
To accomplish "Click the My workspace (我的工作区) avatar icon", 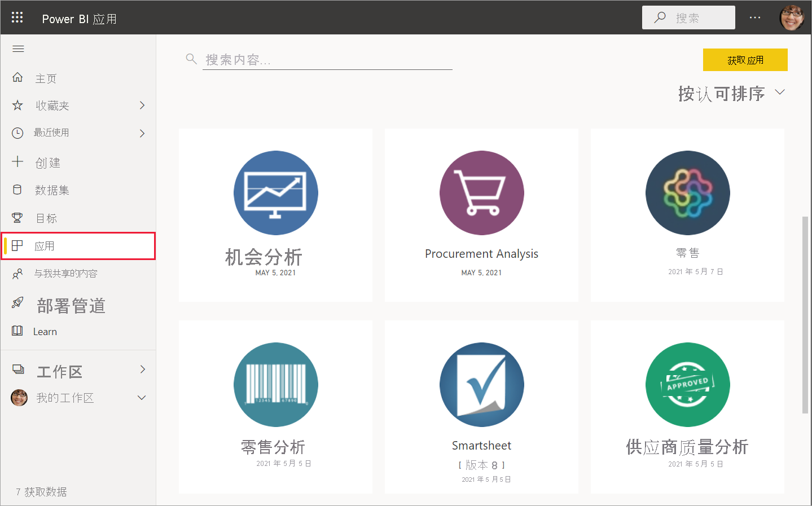I will coord(19,397).
